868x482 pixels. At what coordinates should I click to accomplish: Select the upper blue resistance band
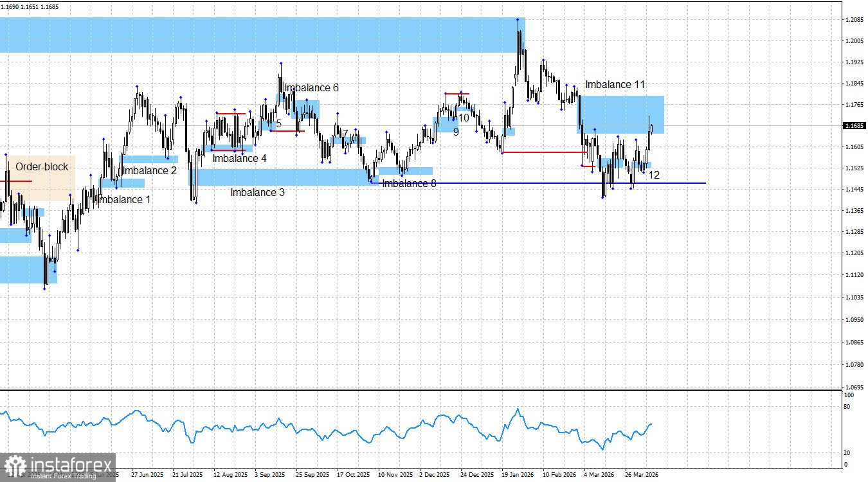[257, 35]
